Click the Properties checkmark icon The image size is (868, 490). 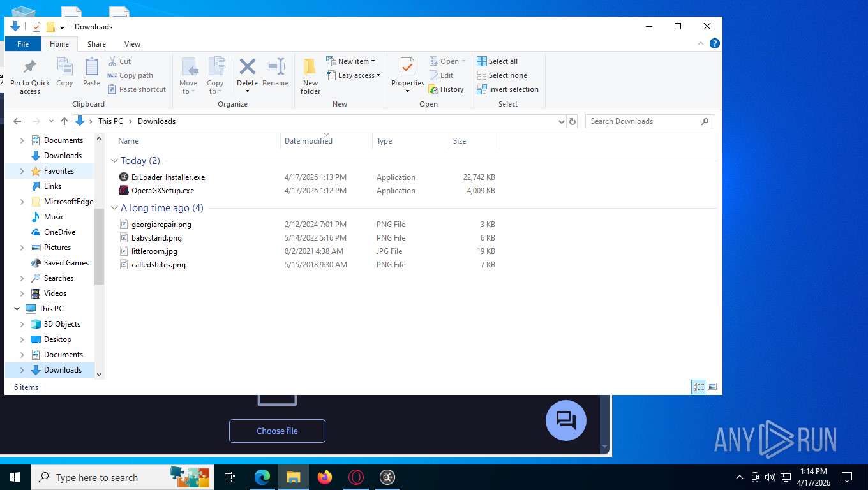(x=407, y=66)
